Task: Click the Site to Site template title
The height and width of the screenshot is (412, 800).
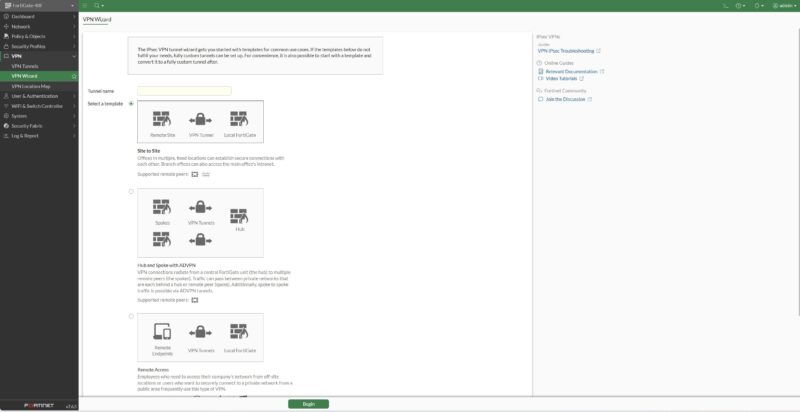Action: point(148,151)
